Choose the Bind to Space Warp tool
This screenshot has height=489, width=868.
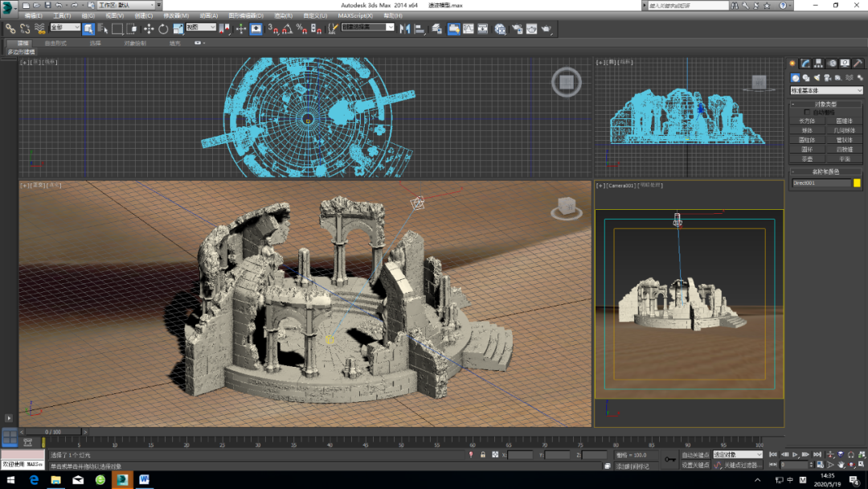[39, 29]
